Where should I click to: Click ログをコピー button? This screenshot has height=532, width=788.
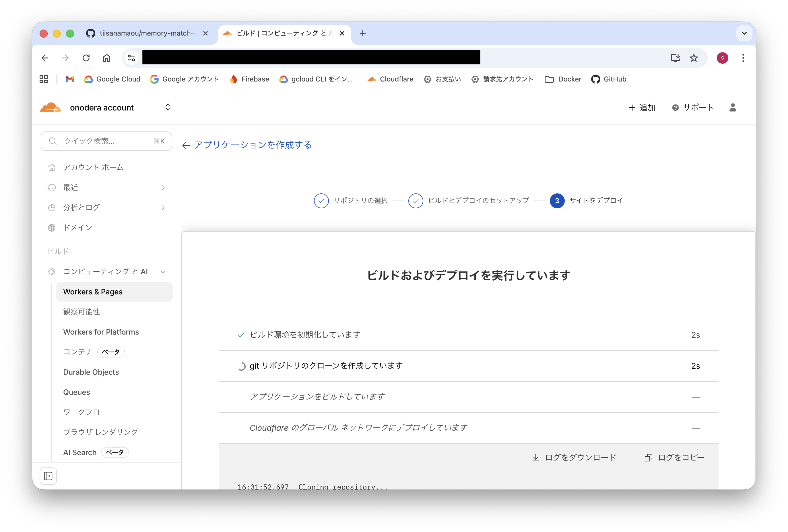click(x=674, y=457)
